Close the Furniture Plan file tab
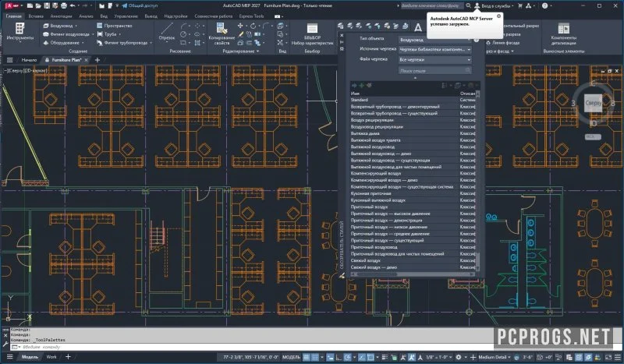624x364 pixels. pyautogui.click(x=86, y=60)
